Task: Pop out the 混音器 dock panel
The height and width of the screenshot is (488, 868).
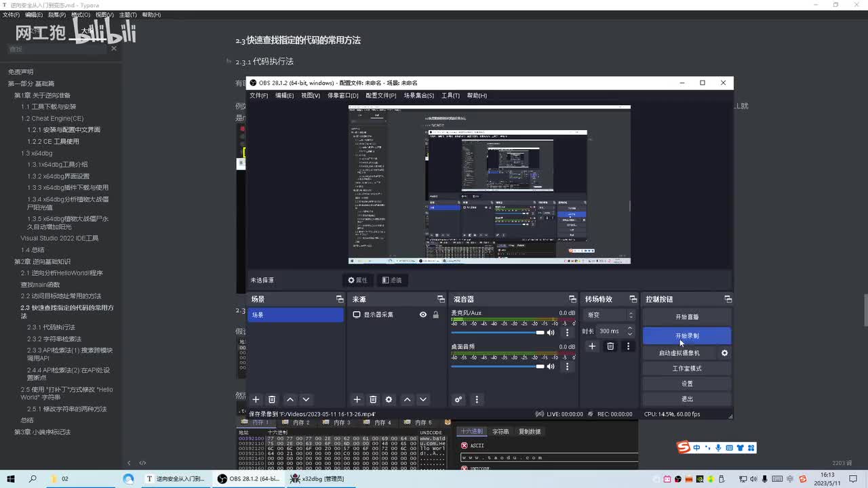Action: tap(572, 299)
